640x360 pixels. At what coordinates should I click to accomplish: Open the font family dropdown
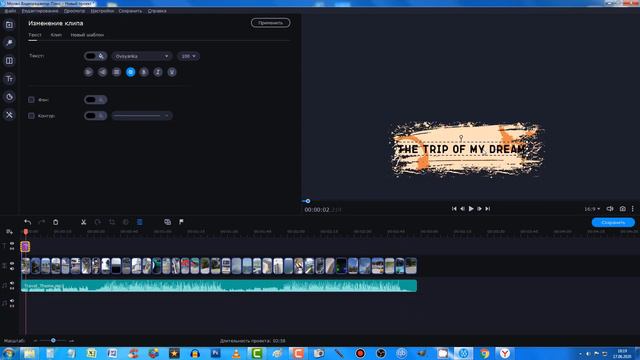(x=142, y=56)
